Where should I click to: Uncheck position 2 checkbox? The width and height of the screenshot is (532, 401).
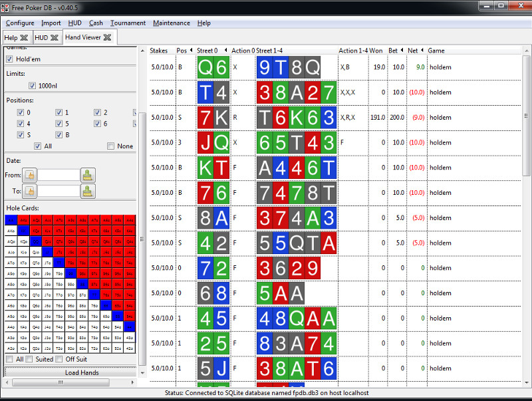click(x=97, y=112)
